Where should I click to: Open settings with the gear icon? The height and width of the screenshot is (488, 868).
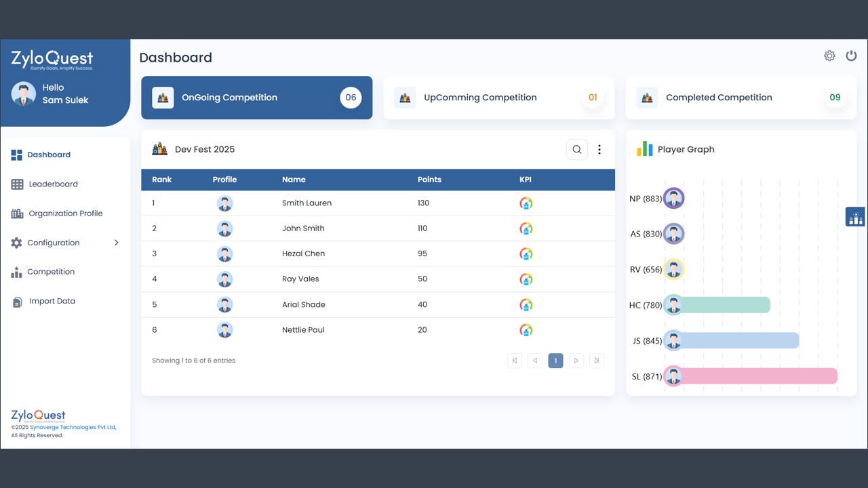pyautogui.click(x=829, y=56)
